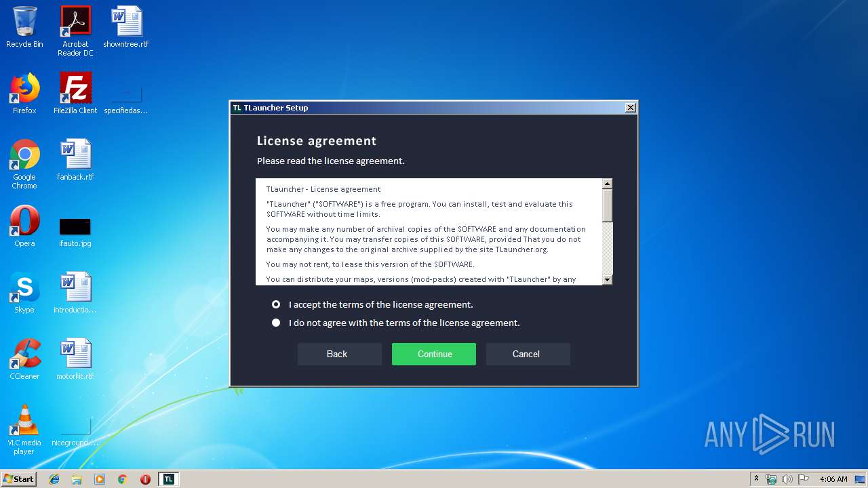Open FileZilla Client shortcut
This screenshot has height=488, width=868.
(75, 94)
